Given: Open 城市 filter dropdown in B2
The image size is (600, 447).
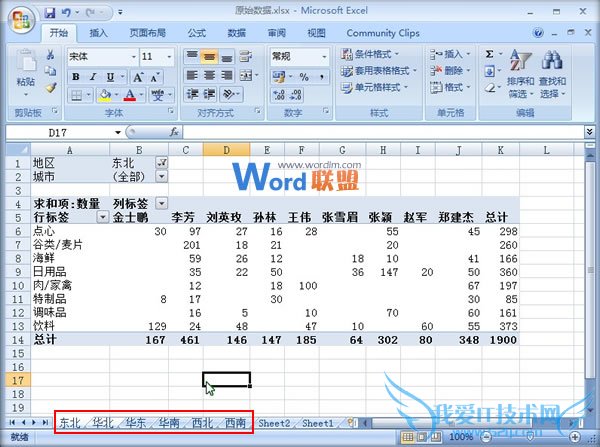Looking at the screenshot, I should pyautogui.click(x=162, y=176).
